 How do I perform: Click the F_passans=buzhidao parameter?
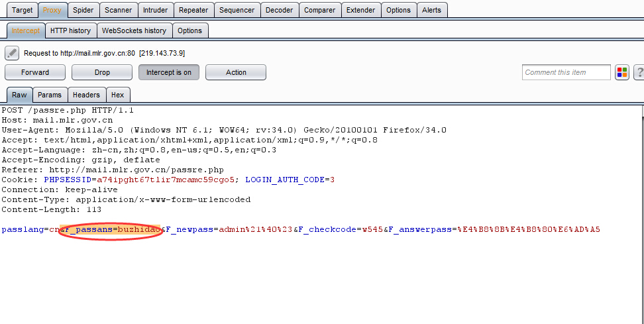[113, 229]
